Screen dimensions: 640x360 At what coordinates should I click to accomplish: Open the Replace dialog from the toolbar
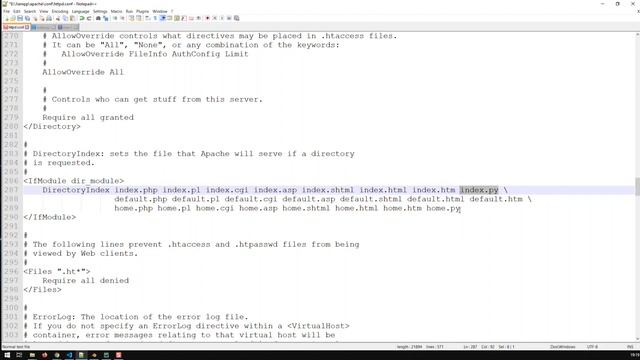point(106,18)
